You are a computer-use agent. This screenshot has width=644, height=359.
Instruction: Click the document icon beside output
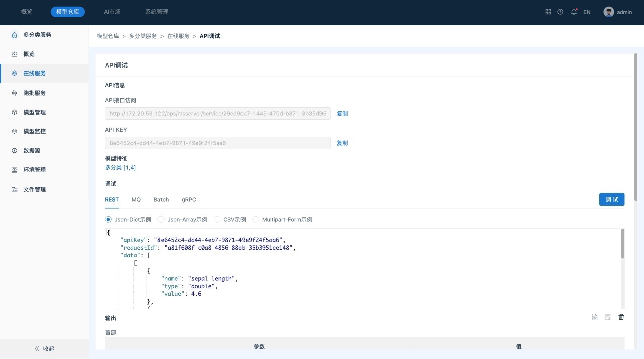click(x=595, y=317)
